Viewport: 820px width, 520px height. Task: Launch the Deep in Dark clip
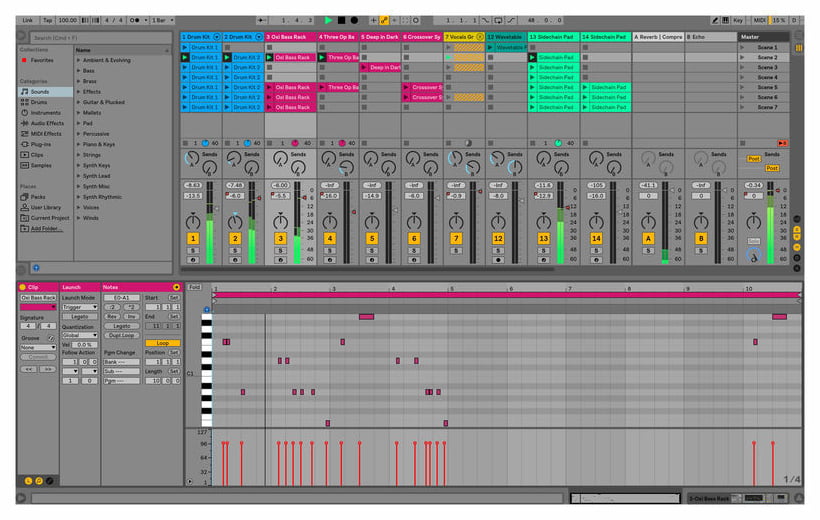365,67
